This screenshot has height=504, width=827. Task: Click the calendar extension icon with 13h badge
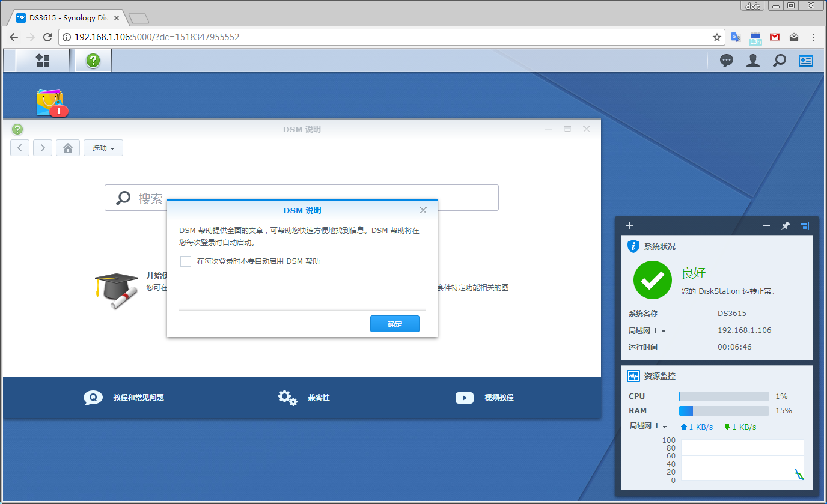coord(755,38)
